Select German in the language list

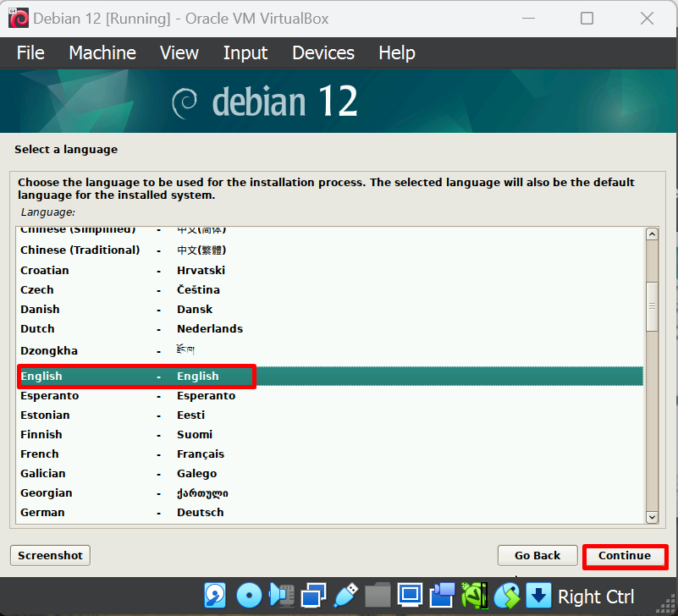pyautogui.click(x=329, y=512)
